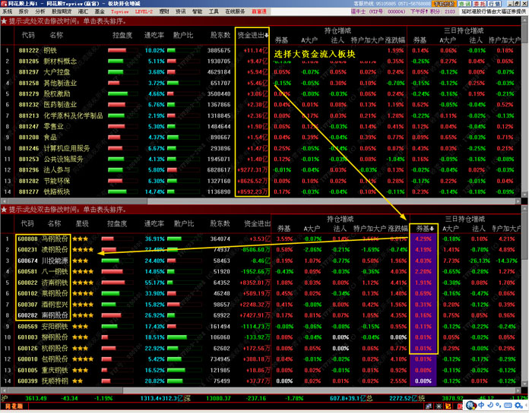Select the 600010 包钢股份 row
This screenshot has width=532, height=414.
coord(27,359)
